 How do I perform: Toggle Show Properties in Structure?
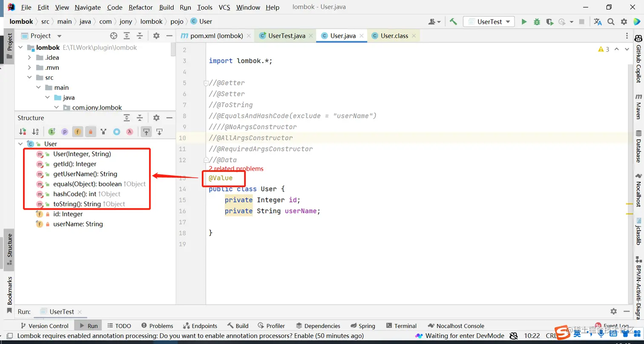tap(65, 132)
